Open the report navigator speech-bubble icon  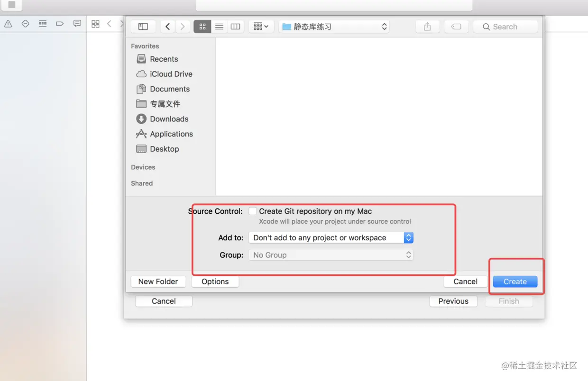77,24
